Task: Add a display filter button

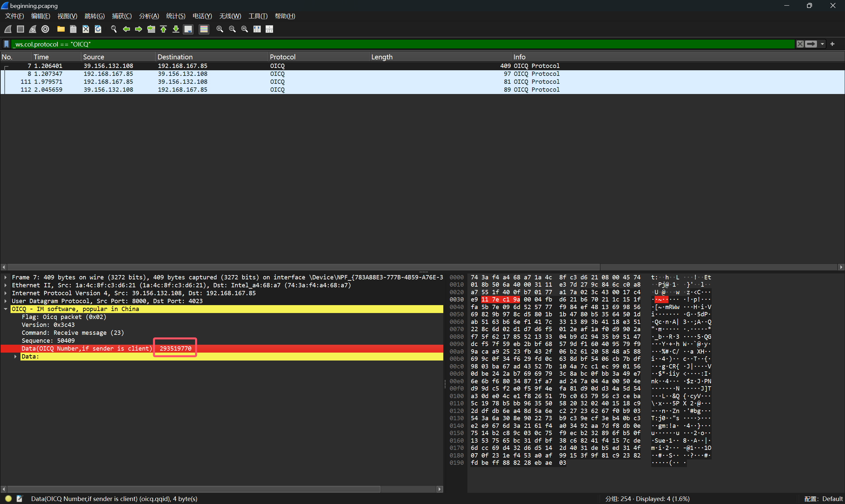Action: coord(832,44)
